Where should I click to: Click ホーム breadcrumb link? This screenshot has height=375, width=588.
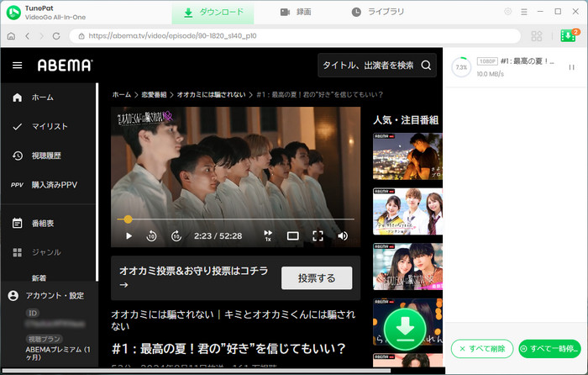122,95
